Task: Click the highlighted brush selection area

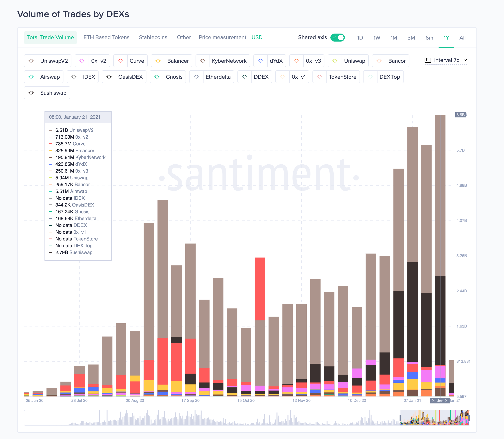Action: [x=435, y=418]
